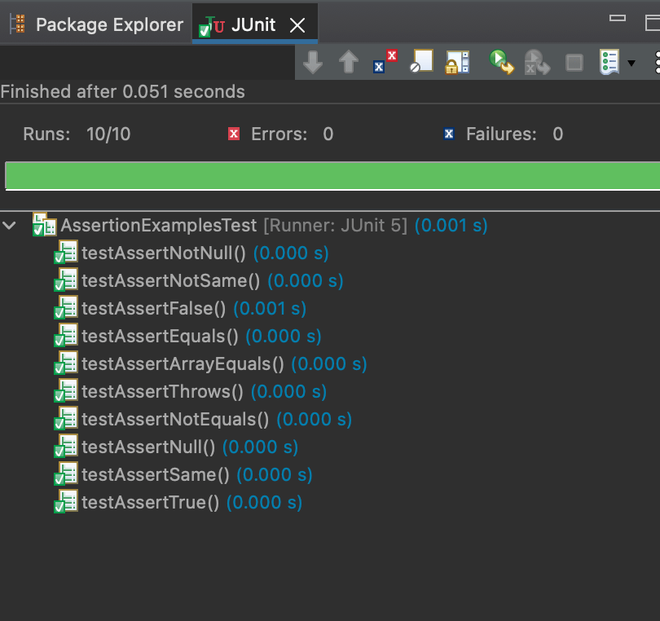Click the blue Failures icon
The width and height of the screenshot is (660, 621).
point(449,134)
